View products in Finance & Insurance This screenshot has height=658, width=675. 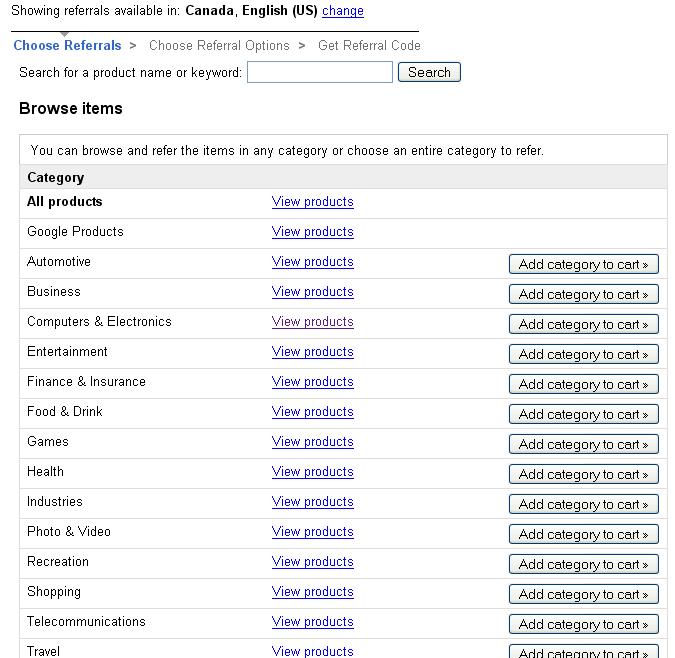click(x=313, y=382)
